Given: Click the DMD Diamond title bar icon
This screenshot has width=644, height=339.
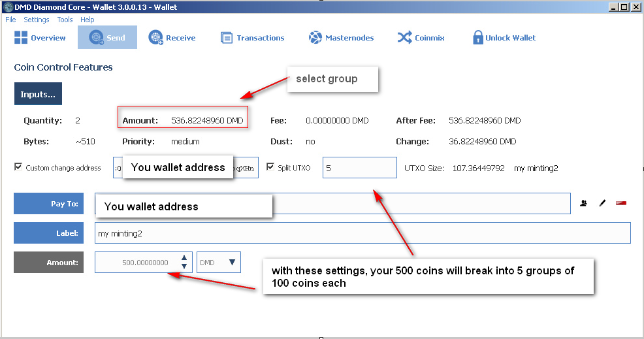Looking at the screenshot, I should 8,7.
